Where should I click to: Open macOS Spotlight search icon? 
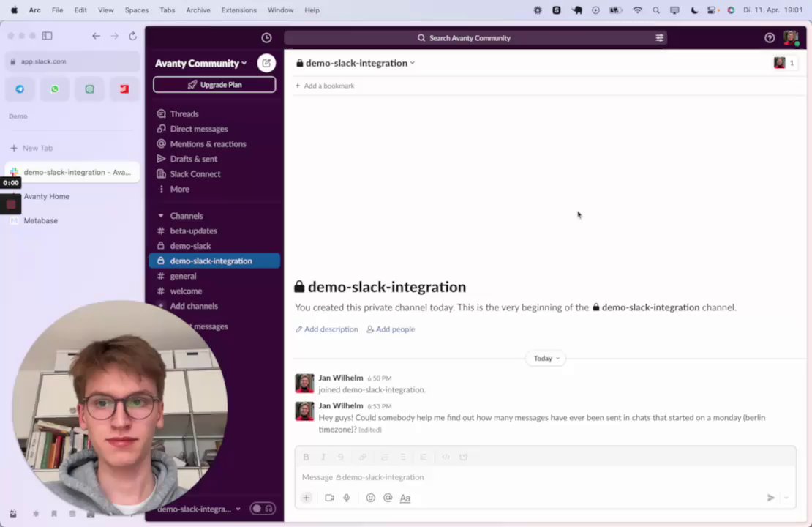pyautogui.click(x=655, y=10)
